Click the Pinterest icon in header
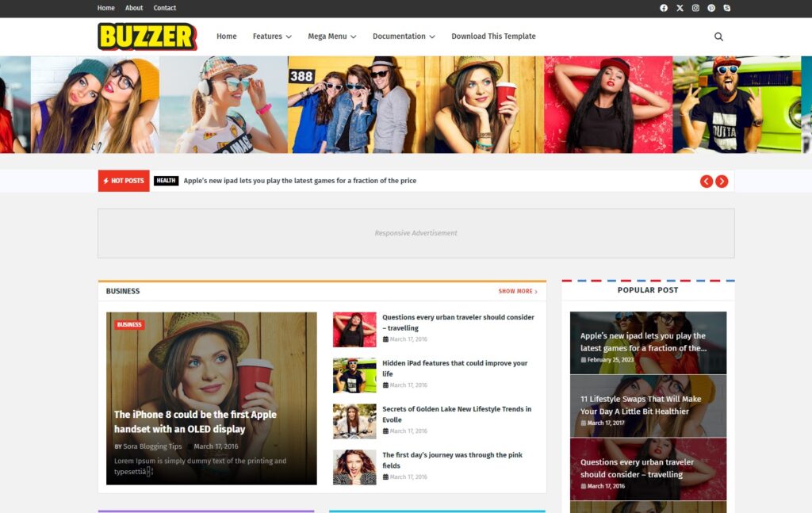 click(711, 8)
